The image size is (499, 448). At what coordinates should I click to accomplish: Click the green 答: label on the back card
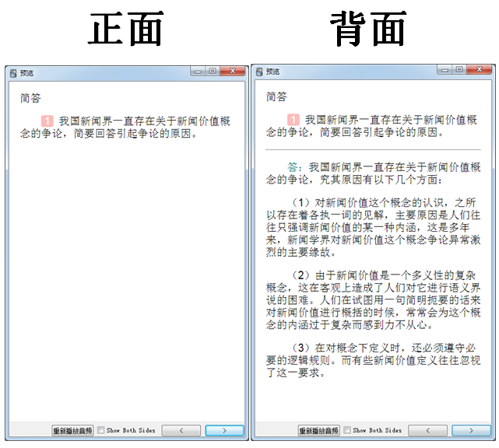[294, 167]
